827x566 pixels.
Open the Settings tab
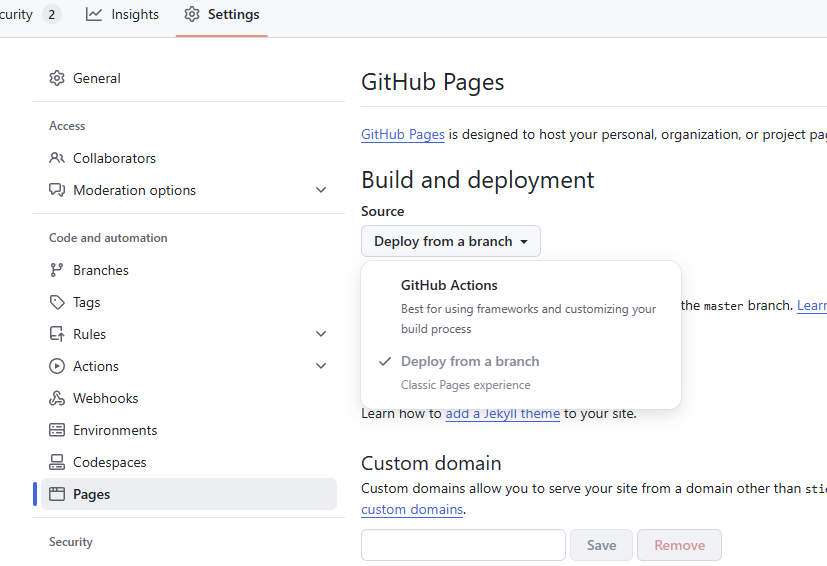click(x=222, y=14)
